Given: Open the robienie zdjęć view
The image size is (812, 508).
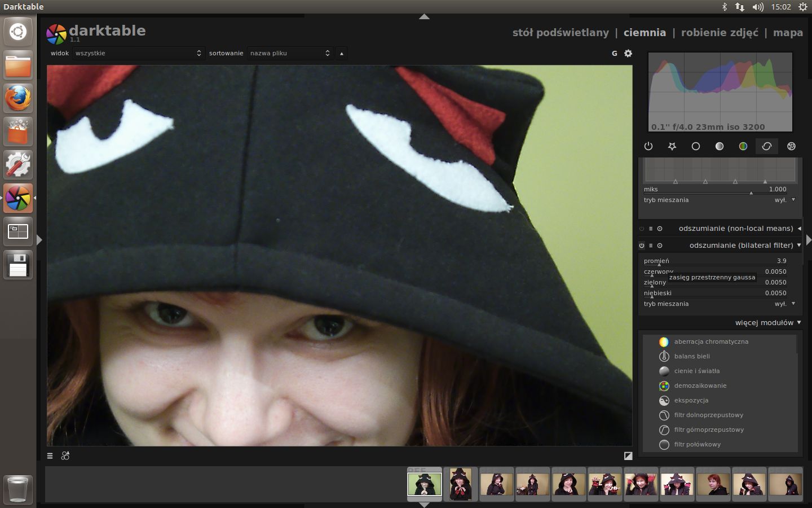Looking at the screenshot, I should click(720, 33).
